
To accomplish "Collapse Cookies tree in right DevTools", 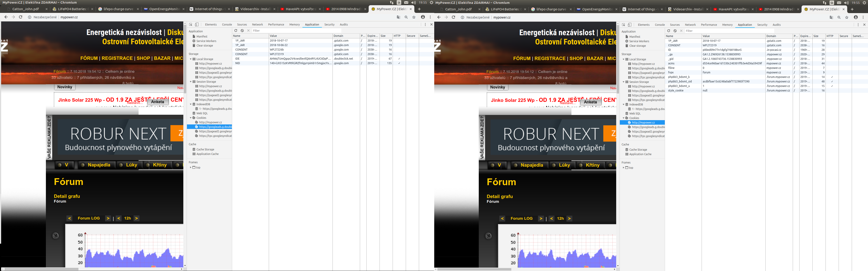I will [623, 118].
